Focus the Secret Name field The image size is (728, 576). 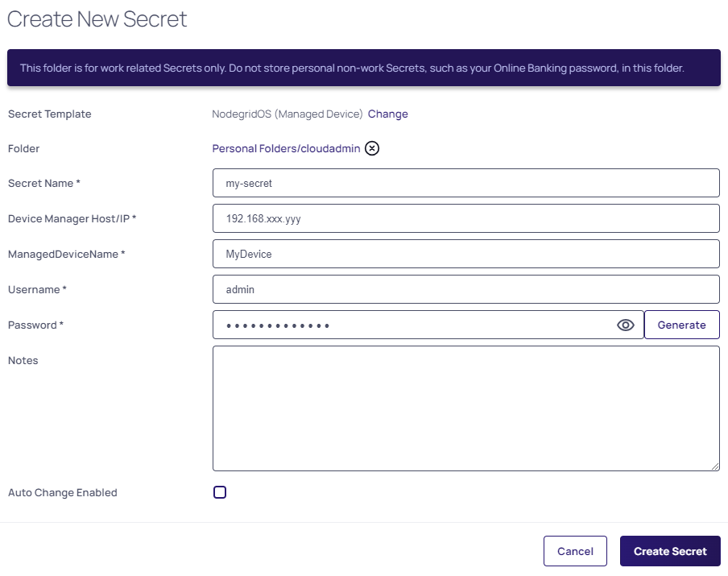tap(466, 183)
